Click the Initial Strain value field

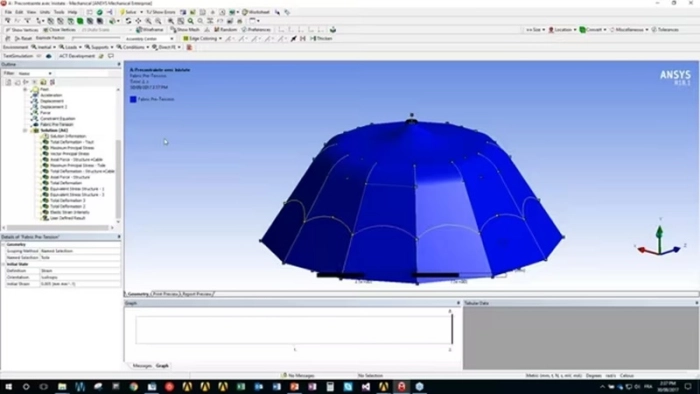(x=80, y=284)
